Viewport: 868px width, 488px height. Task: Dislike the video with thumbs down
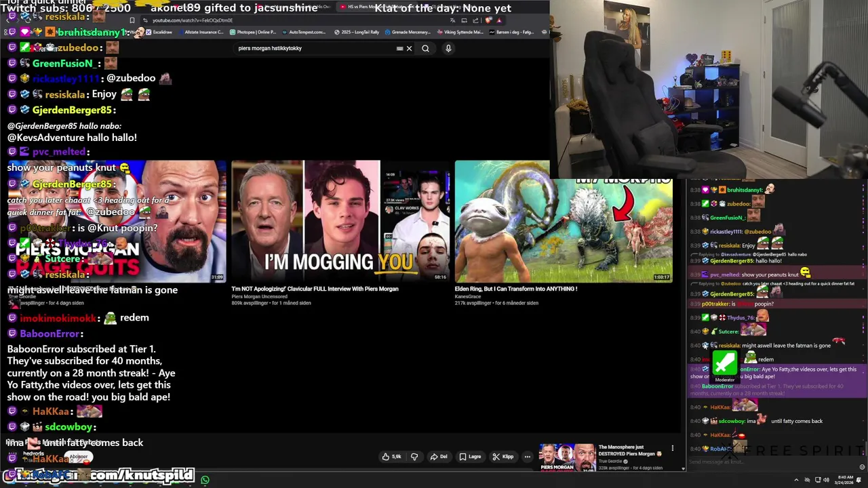414,457
